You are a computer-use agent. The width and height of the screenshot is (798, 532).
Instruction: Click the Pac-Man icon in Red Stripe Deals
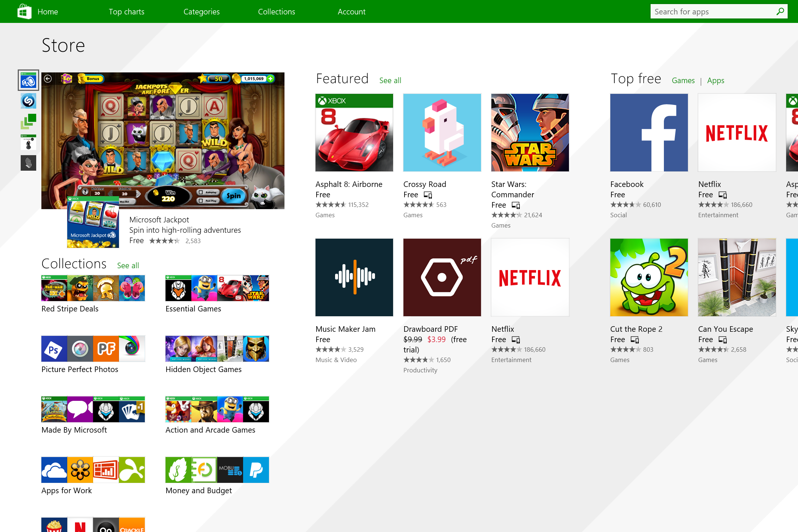(54, 288)
